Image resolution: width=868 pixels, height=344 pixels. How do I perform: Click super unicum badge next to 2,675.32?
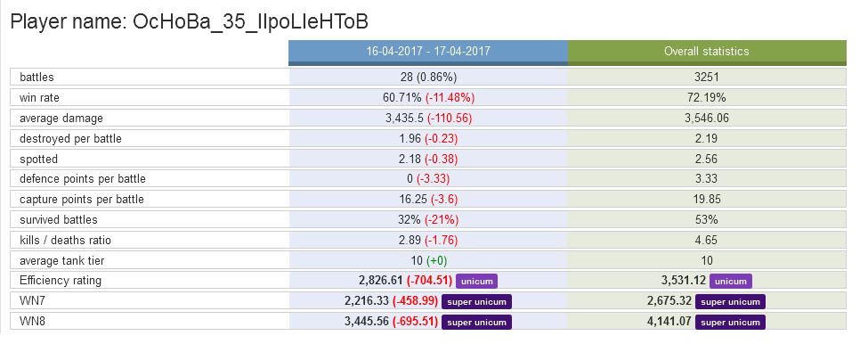pyautogui.click(x=731, y=301)
